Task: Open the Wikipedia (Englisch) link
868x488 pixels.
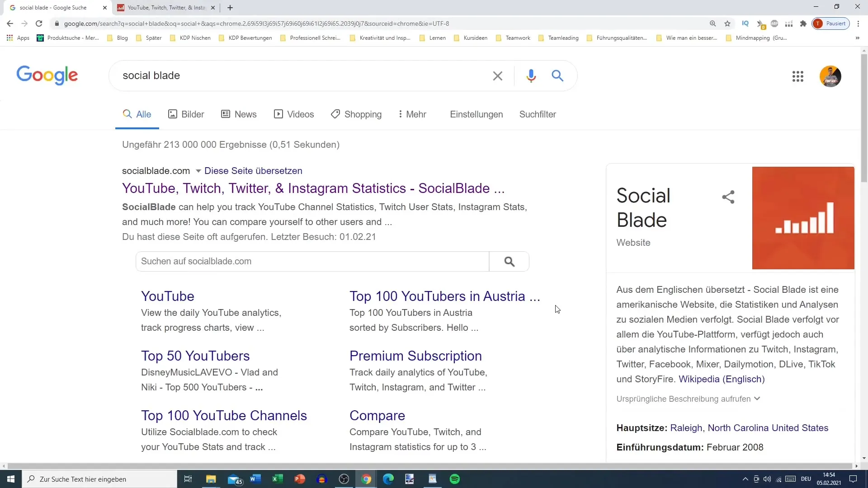Action: tap(722, 379)
